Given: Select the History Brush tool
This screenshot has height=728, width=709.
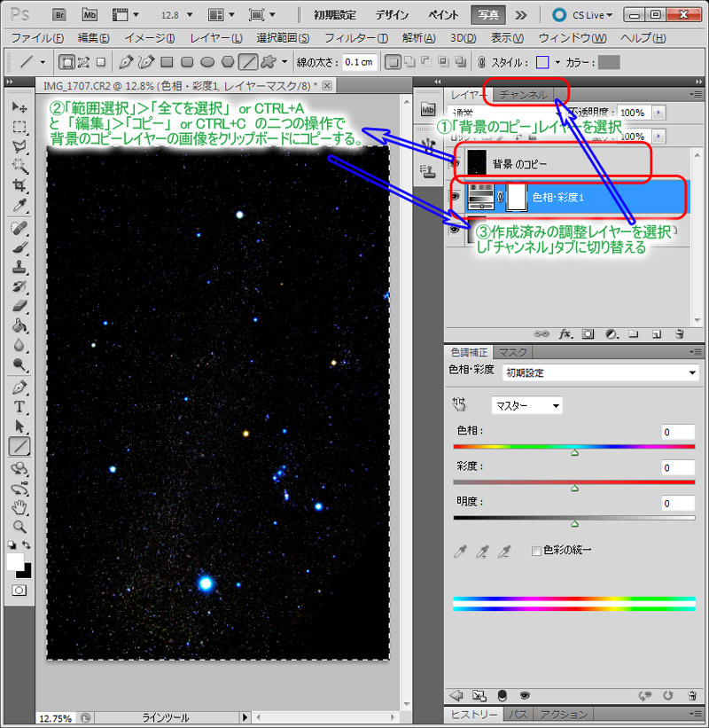Looking at the screenshot, I should pyautogui.click(x=19, y=286).
